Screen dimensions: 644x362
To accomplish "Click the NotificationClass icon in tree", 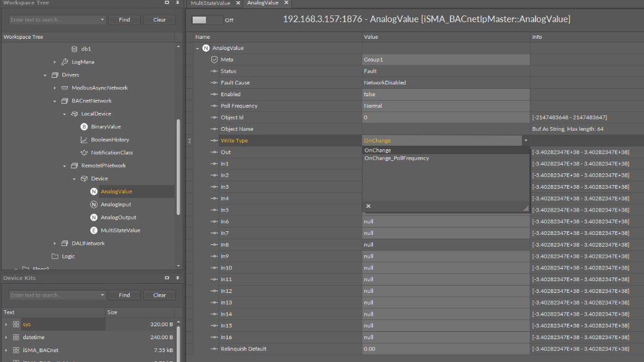I will pos(84,152).
